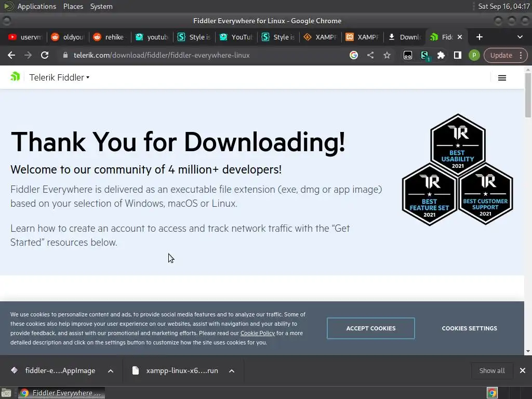Open the fiddler-e....AppImage download
The width and height of the screenshot is (532, 399).
60,370
